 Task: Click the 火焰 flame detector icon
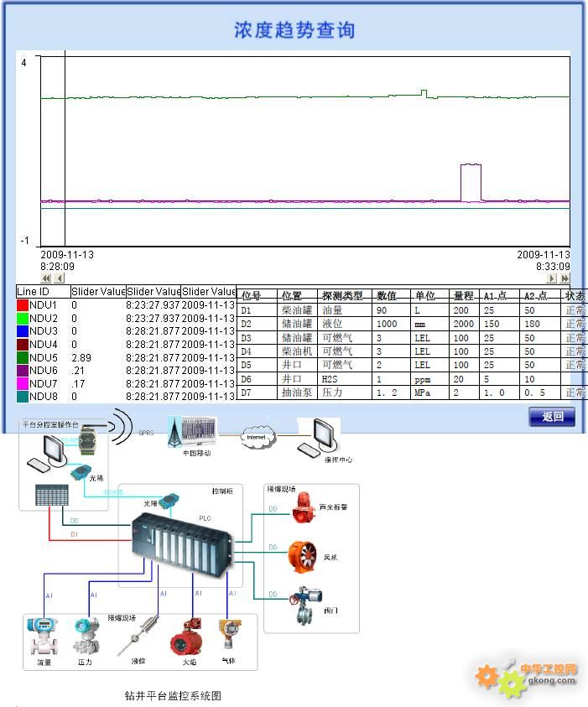tap(187, 637)
